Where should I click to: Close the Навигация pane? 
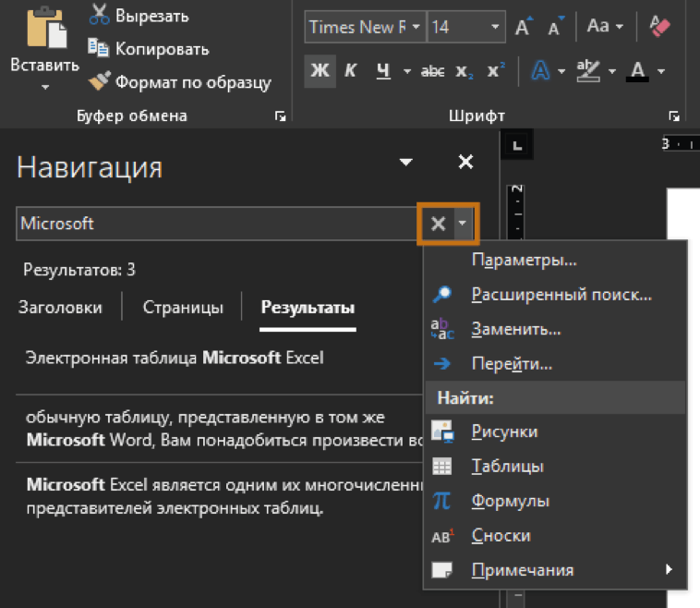(x=465, y=162)
